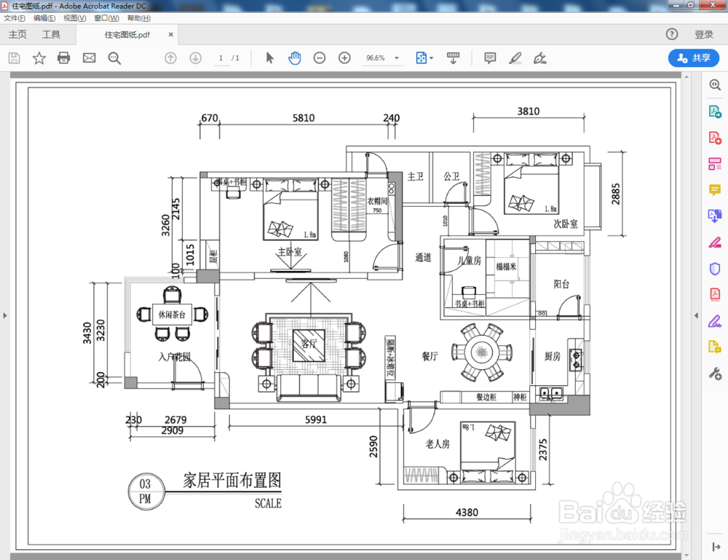The image size is (728, 560).
Task: Close the 住宅图纸.pdf tab
Action: (171, 34)
